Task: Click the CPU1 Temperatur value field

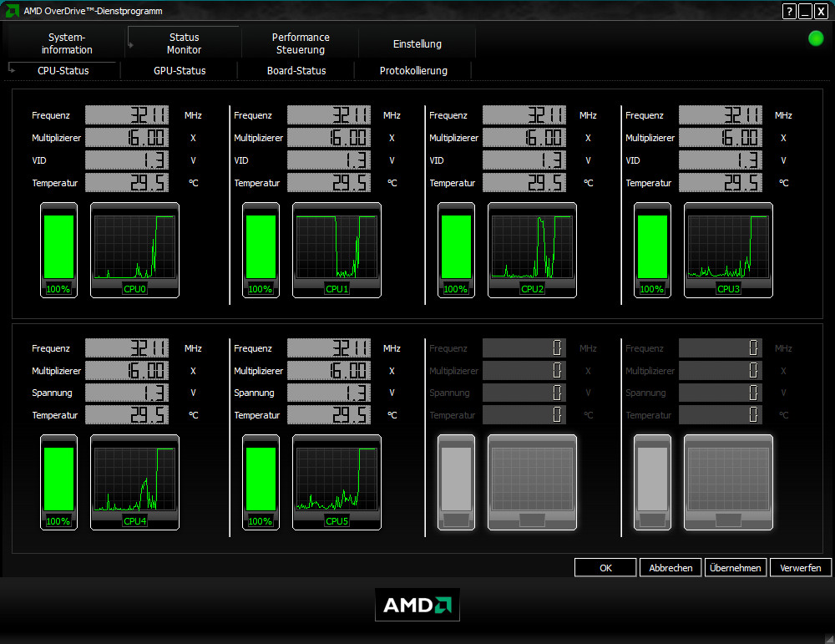Action: 328,182
